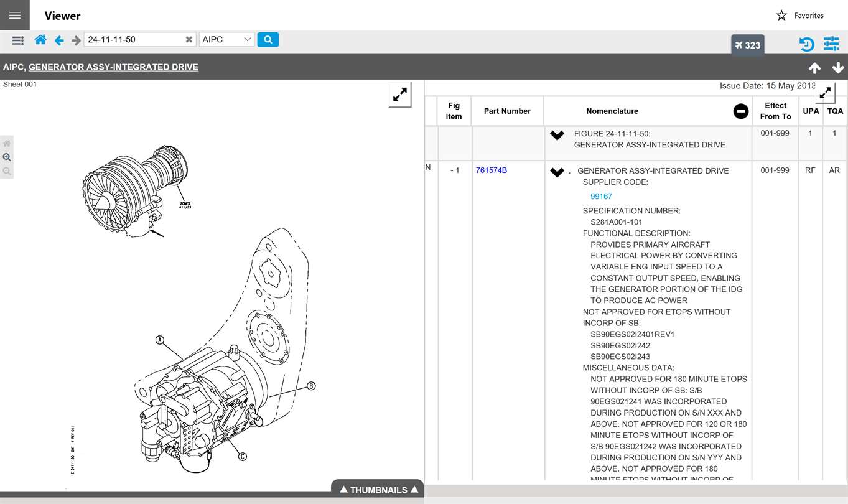Click the Fig Item column header
848x504 pixels.
pos(454,111)
